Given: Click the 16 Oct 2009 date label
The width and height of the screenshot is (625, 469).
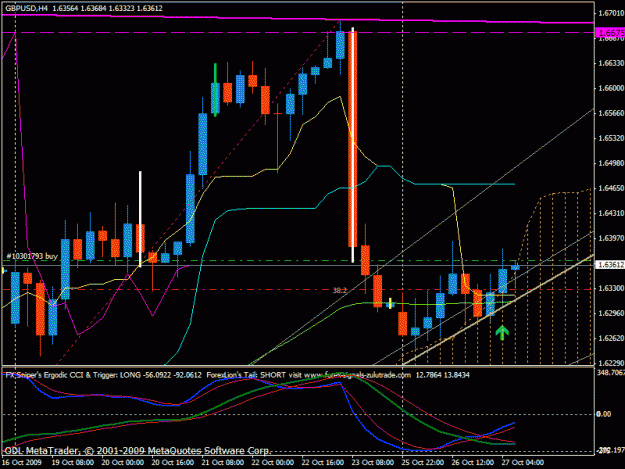Looking at the screenshot, I should [22, 463].
